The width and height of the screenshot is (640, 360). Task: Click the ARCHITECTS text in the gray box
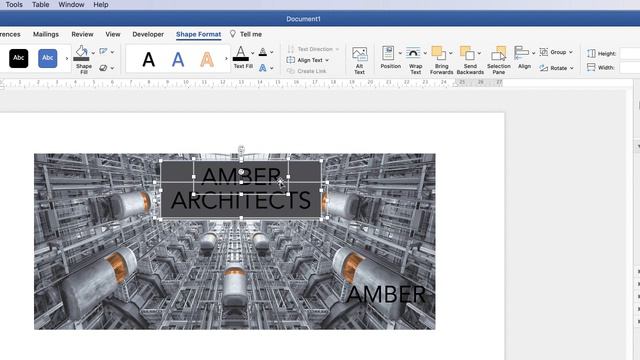point(241,200)
